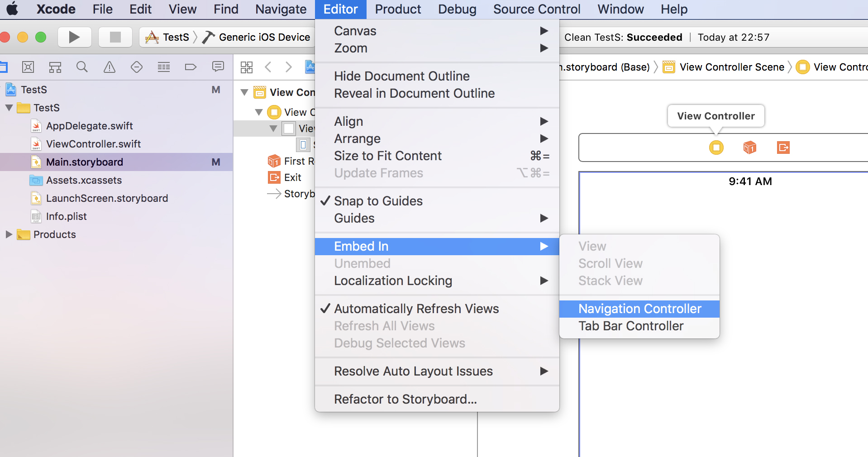Select the View Controller icon in scene dock
868x457 pixels.
(x=715, y=147)
